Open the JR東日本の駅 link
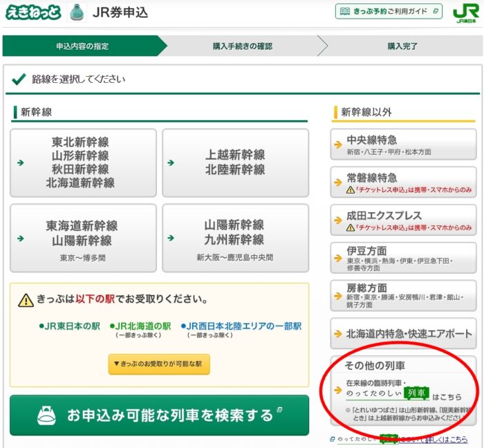The height and width of the screenshot is (448, 484). pos(69,326)
